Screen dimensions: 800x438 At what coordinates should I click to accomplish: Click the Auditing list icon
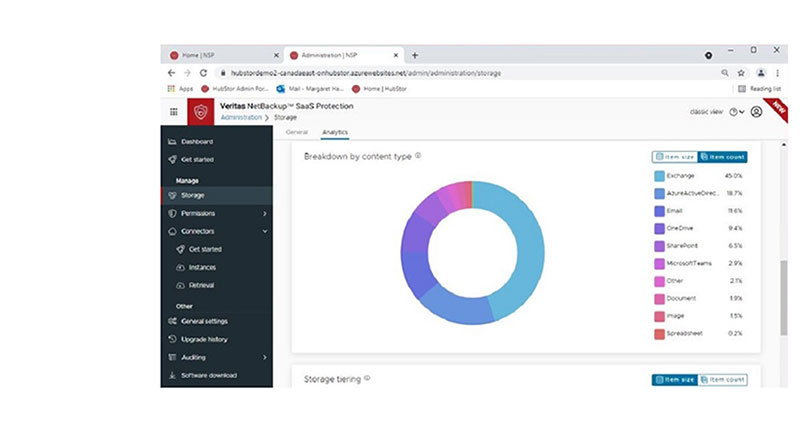(172, 357)
